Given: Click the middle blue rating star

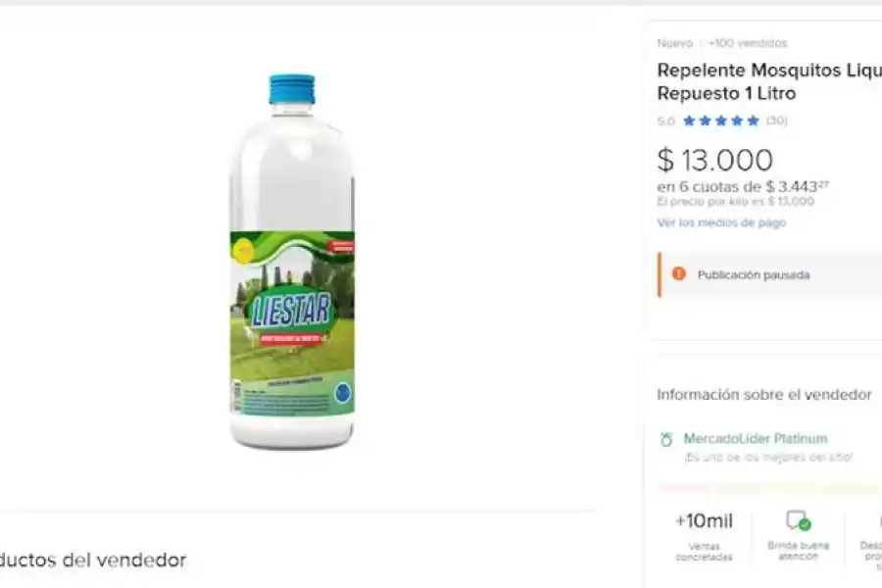Looking at the screenshot, I should click(x=721, y=122).
